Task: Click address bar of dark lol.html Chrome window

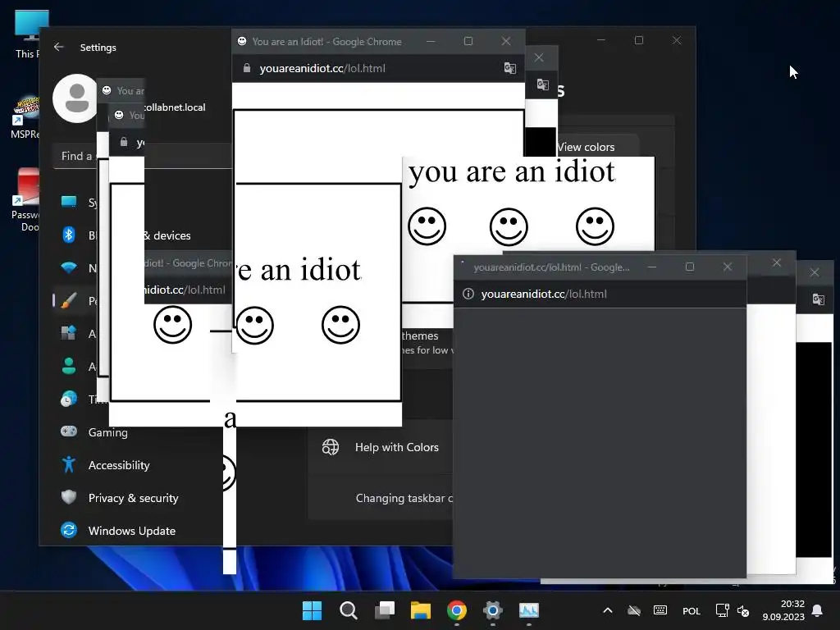Action: point(600,294)
